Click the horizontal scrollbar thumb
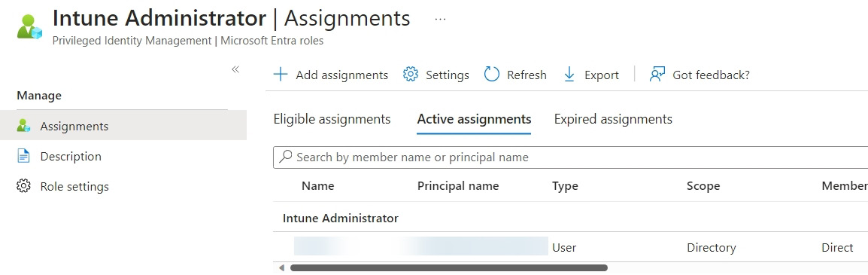The image size is (868, 275). (x=449, y=267)
